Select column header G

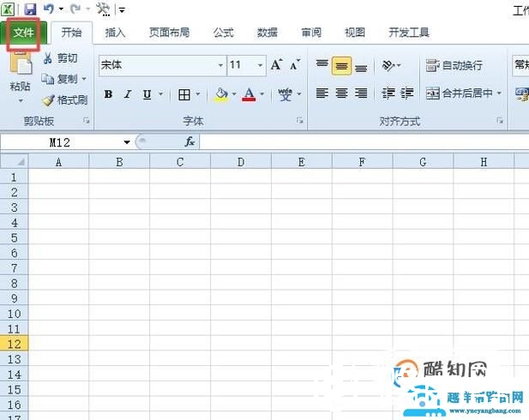[423, 162]
